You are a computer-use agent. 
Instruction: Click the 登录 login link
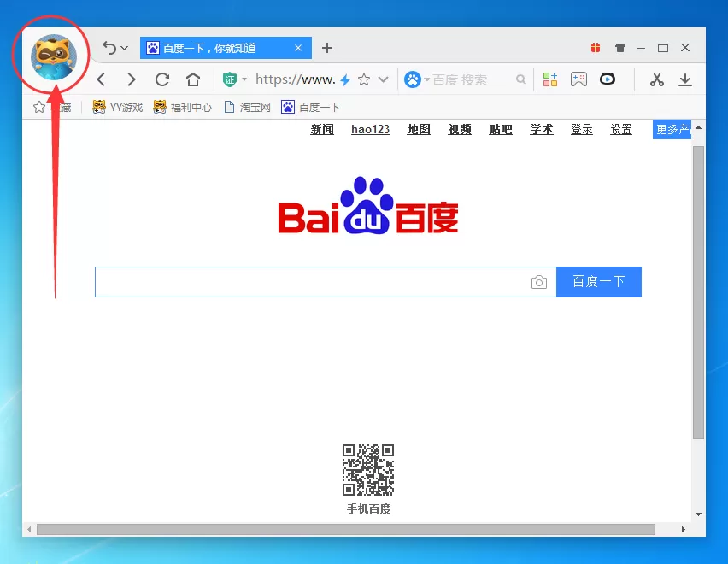[582, 130]
